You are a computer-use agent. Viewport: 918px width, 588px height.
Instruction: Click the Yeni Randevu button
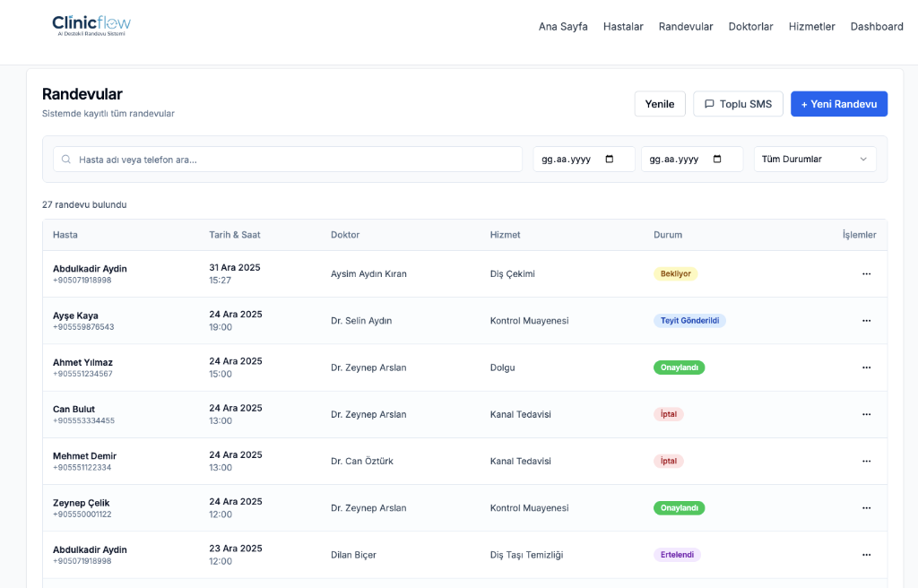[838, 104]
